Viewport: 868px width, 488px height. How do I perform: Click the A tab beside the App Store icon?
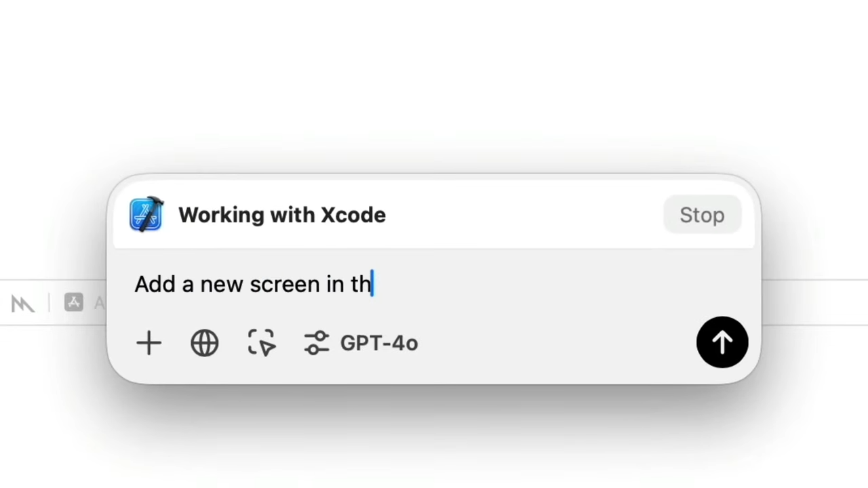click(100, 303)
